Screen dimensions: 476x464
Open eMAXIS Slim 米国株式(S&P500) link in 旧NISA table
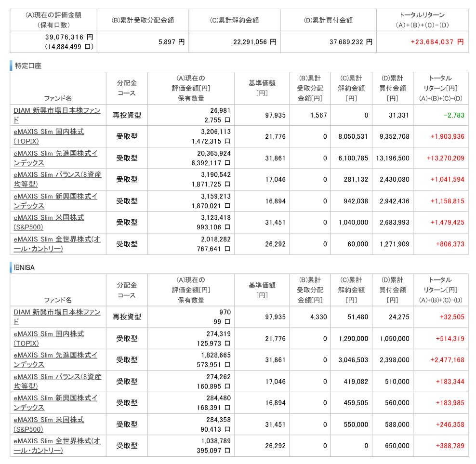tap(49, 424)
